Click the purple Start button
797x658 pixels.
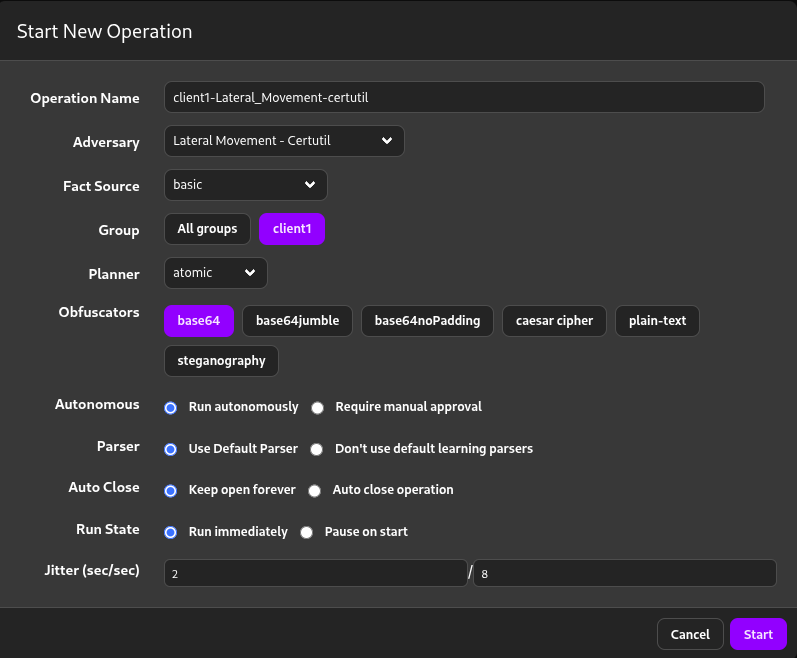coord(758,634)
